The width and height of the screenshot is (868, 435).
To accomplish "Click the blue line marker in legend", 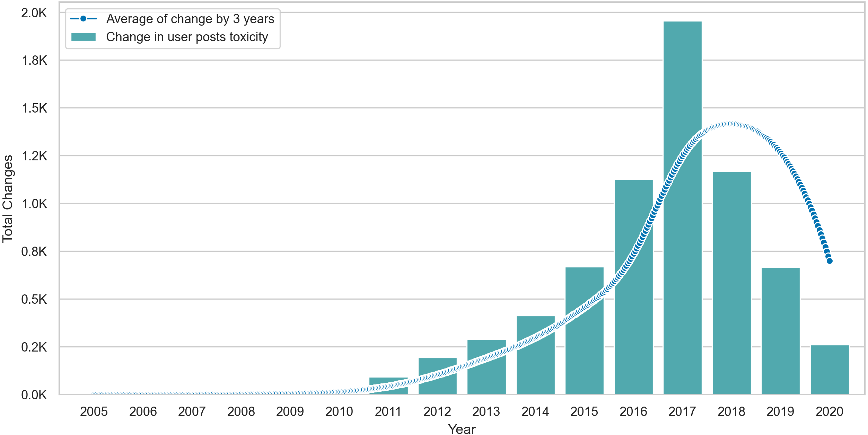I will pos(84,19).
